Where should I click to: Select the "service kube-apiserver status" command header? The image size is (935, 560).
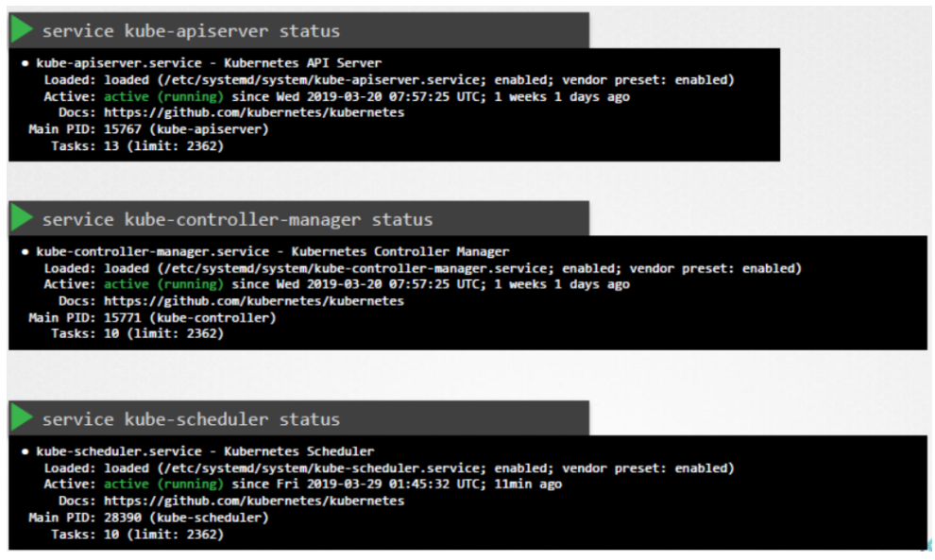coord(190,31)
